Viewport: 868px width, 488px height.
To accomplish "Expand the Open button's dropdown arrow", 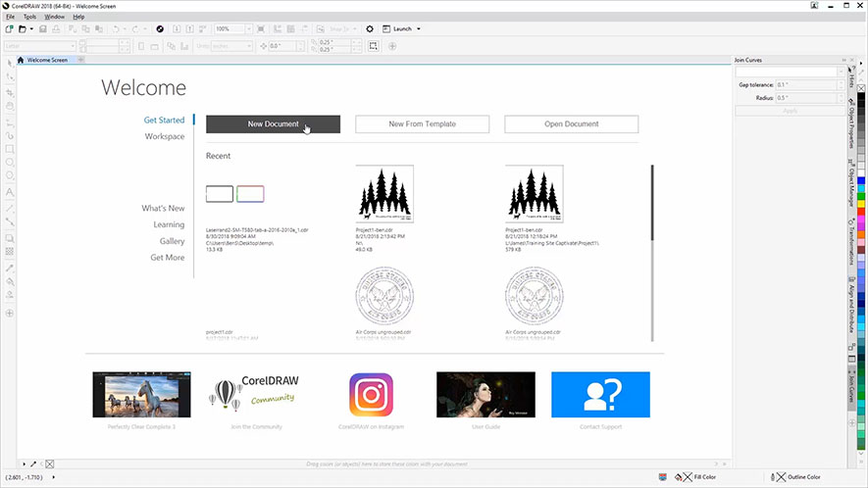I will pyautogui.click(x=32, y=29).
